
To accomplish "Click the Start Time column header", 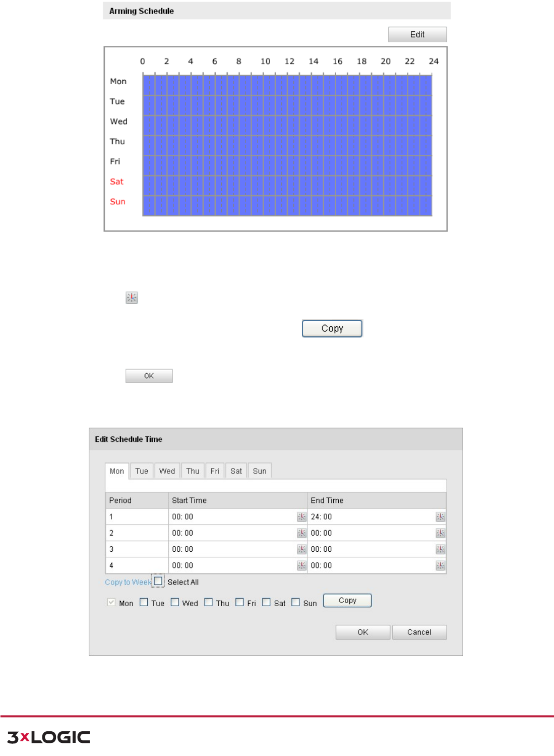I will pyautogui.click(x=238, y=500).
